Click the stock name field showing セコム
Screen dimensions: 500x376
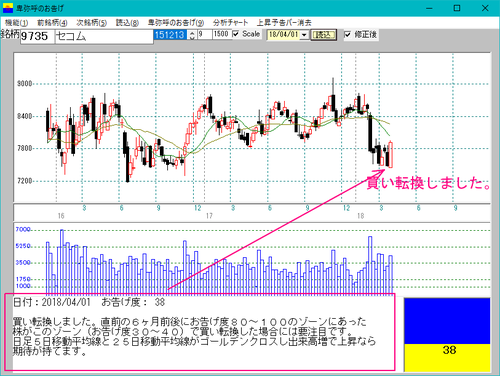tap(104, 36)
